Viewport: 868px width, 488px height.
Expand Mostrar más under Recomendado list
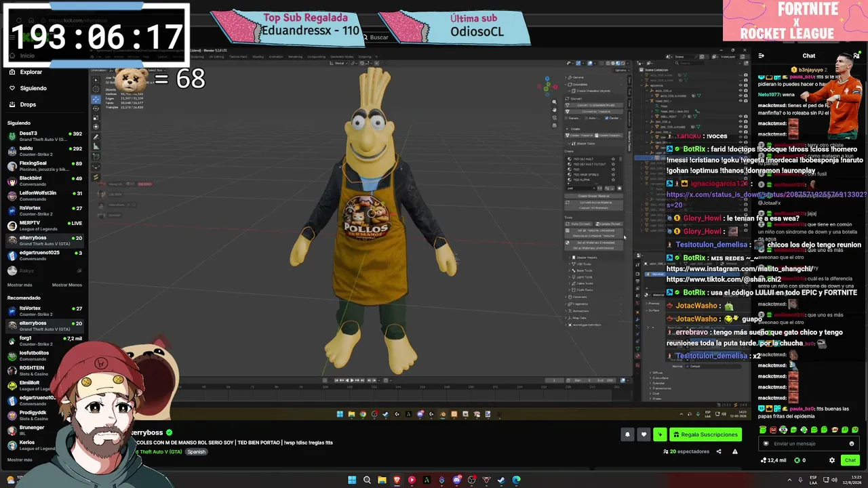(x=20, y=460)
